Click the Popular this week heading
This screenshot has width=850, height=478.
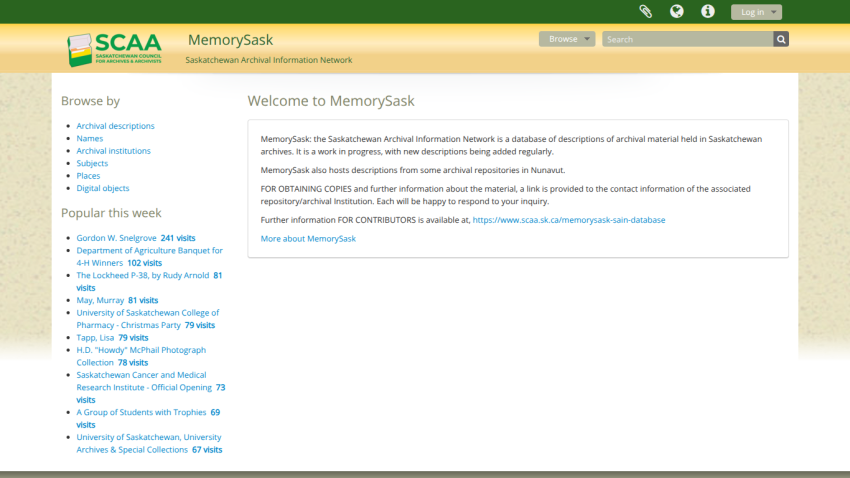coord(111,213)
